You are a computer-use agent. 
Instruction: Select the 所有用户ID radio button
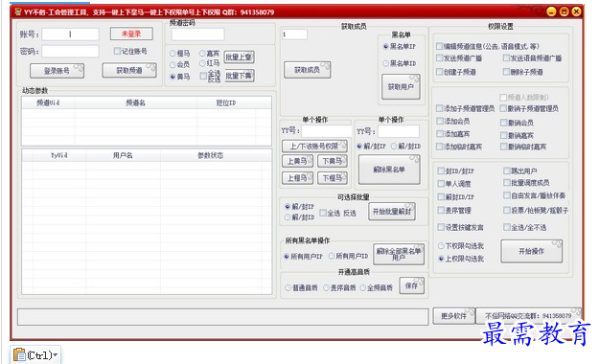click(332, 257)
